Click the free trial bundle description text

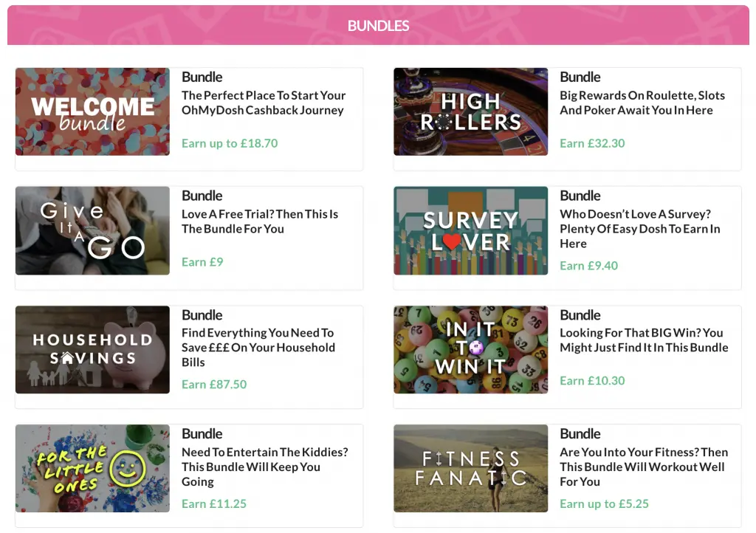coord(260,221)
